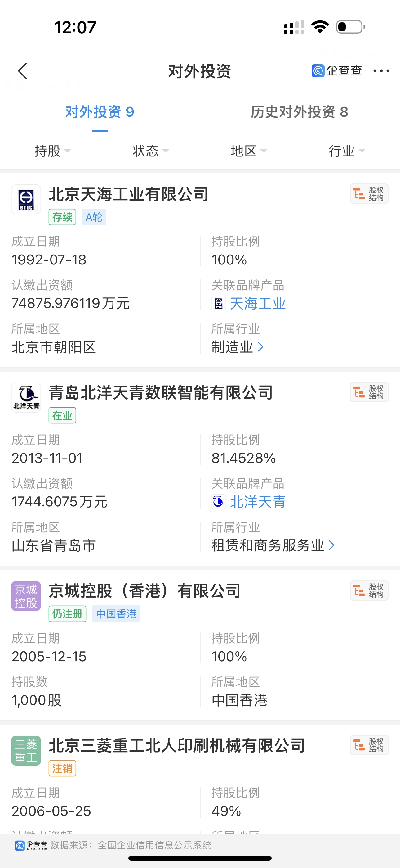Open 股权结构 for 北京三菱重工北人印刷机械有限公司

(369, 745)
